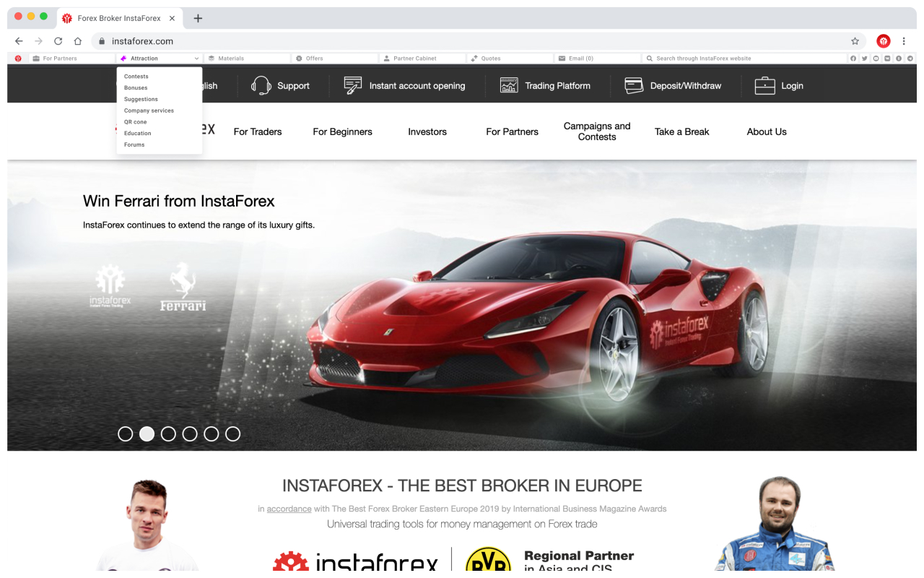This screenshot has height=578, width=924.
Task: Open the For Partners site navigation link
Action: point(512,131)
